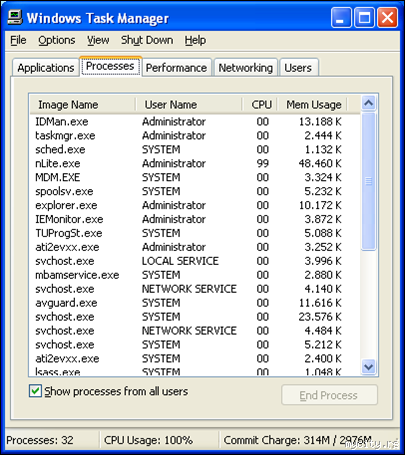Open the Help menu
This screenshot has width=405, height=455.
[195, 40]
